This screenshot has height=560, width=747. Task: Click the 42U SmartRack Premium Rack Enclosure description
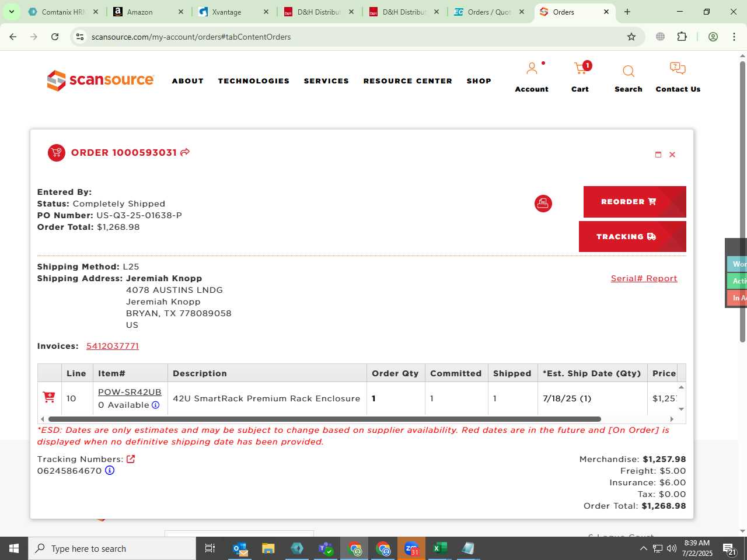click(x=267, y=398)
